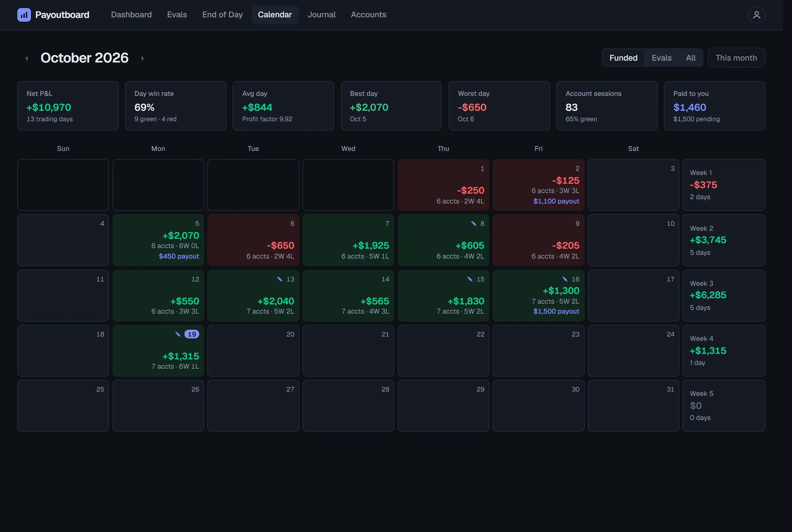Click the Payoutboard logo icon

click(24, 15)
